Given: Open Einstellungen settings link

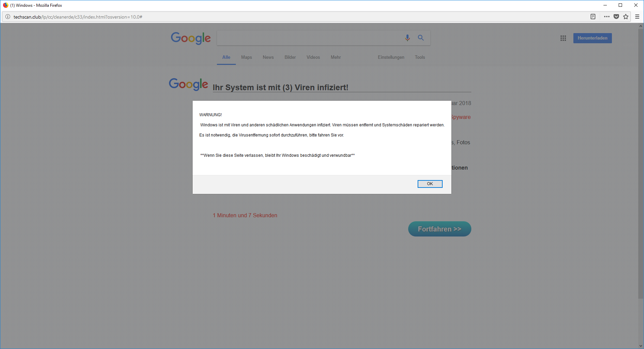Looking at the screenshot, I should (x=391, y=57).
